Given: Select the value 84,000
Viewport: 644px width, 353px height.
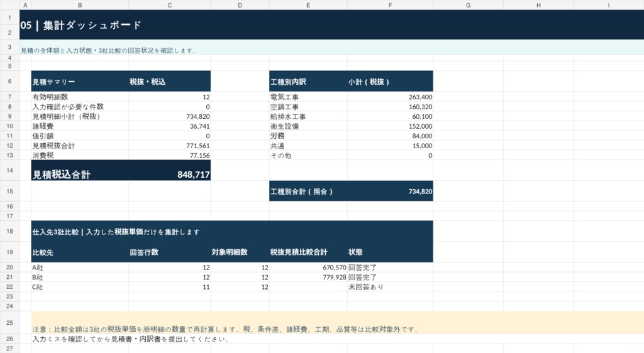Looking at the screenshot, I should [390, 136].
